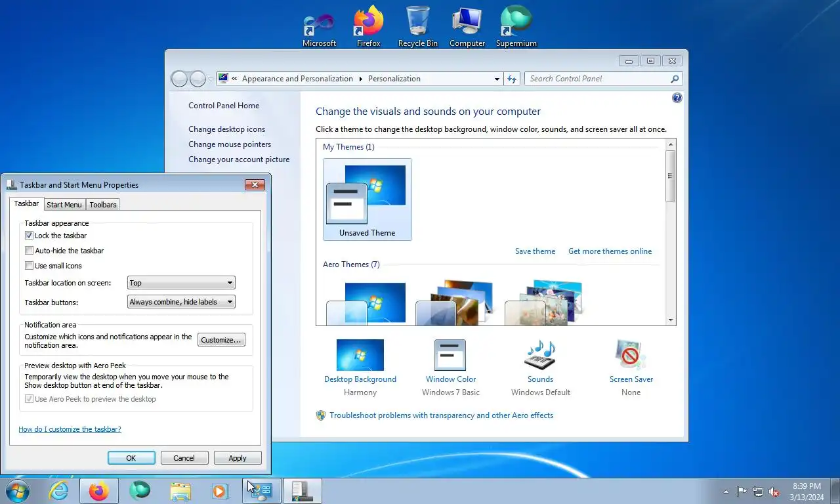
Task: Click the search magnifier in Control Panel
Action: coord(675,79)
